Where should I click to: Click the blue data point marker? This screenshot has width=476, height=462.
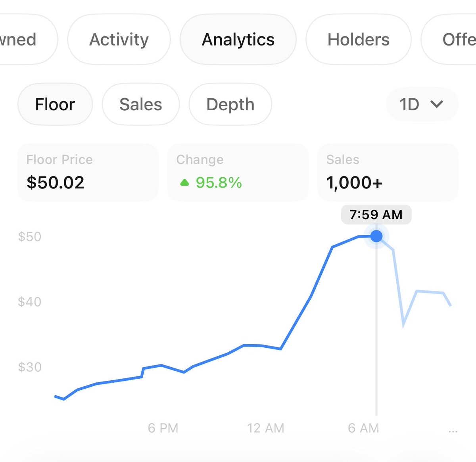[x=376, y=236]
